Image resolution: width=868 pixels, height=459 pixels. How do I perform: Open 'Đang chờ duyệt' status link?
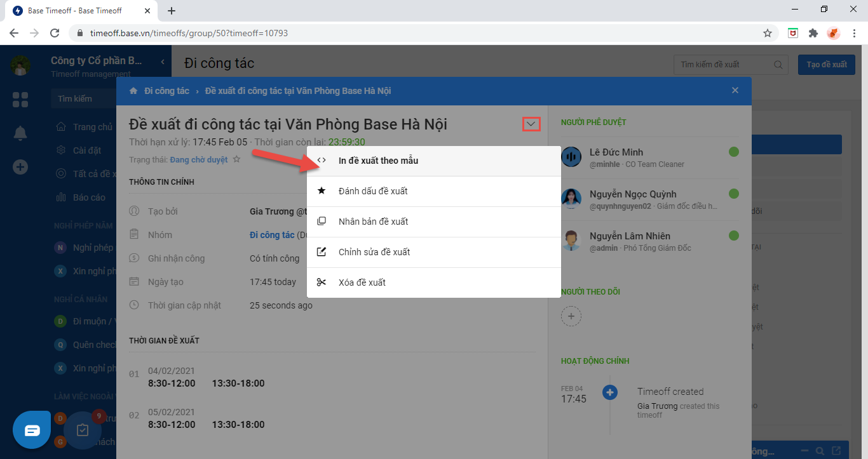tap(199, 159)
